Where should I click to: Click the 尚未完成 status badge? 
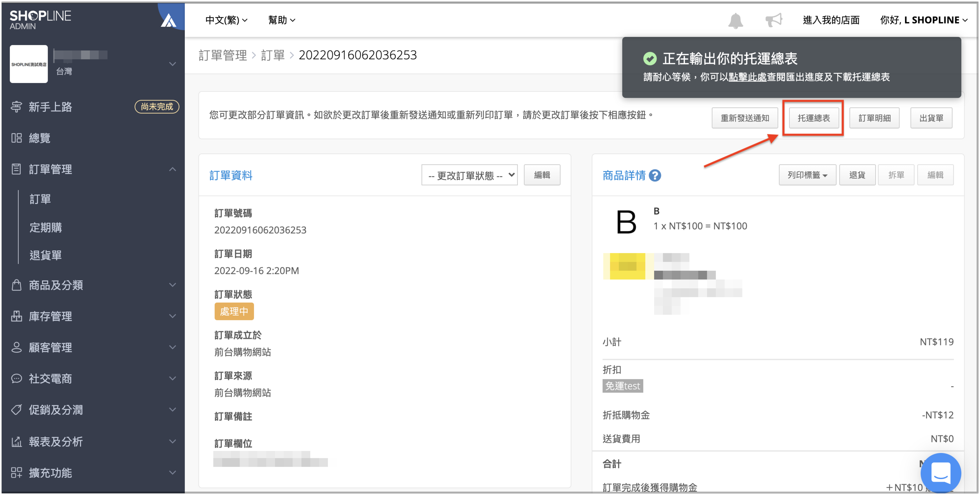157,107
